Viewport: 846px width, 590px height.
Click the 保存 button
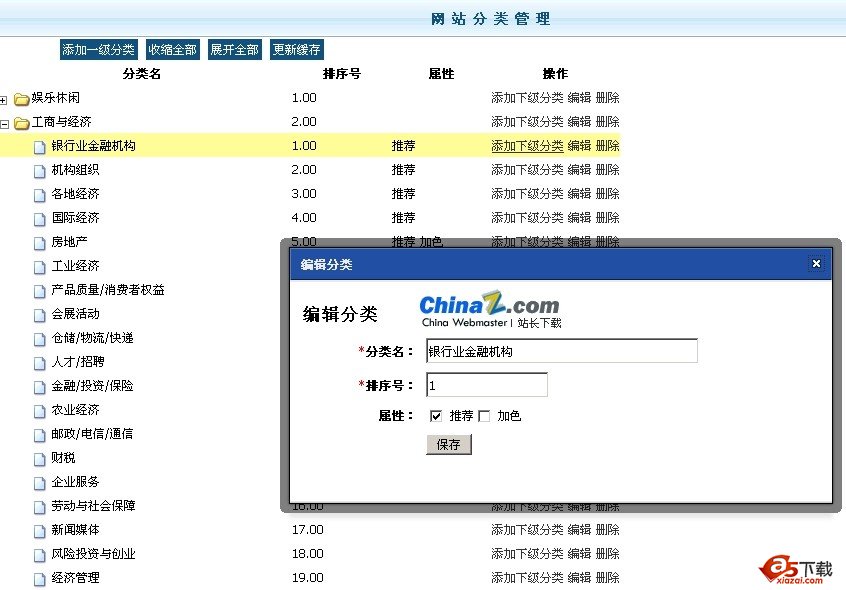point(449,444)
